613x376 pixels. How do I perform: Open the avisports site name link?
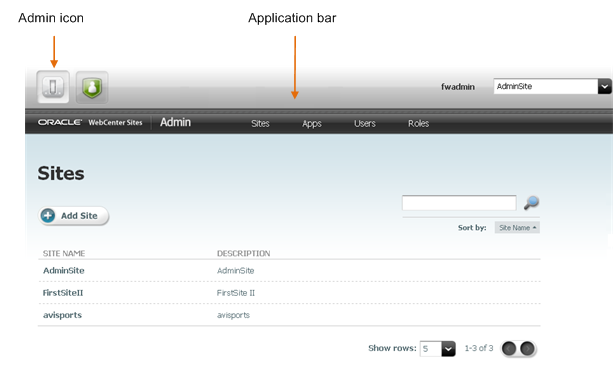pyautogui.click(x=63, y=315)
